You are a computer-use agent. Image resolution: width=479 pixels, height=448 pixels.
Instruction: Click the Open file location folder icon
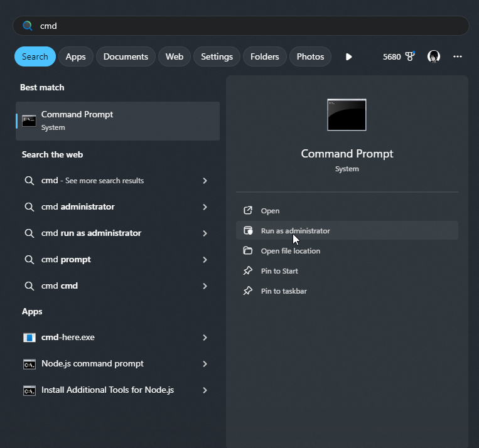[248, 251]
